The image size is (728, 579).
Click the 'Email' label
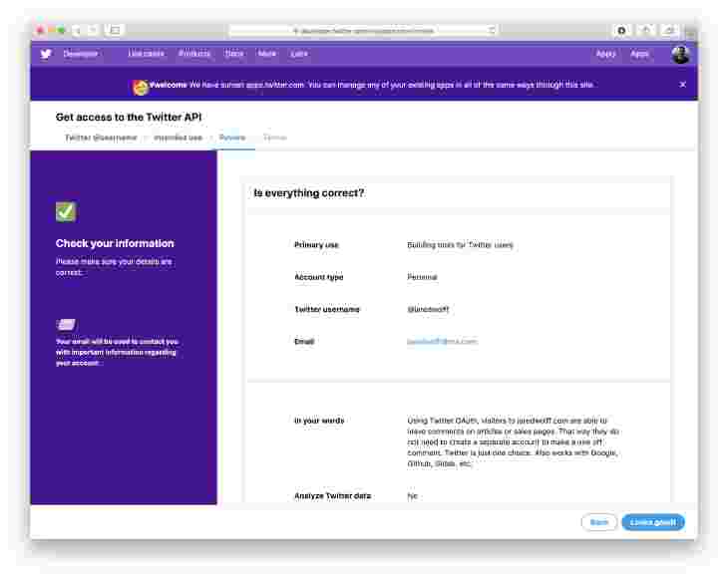coord(304,342)
